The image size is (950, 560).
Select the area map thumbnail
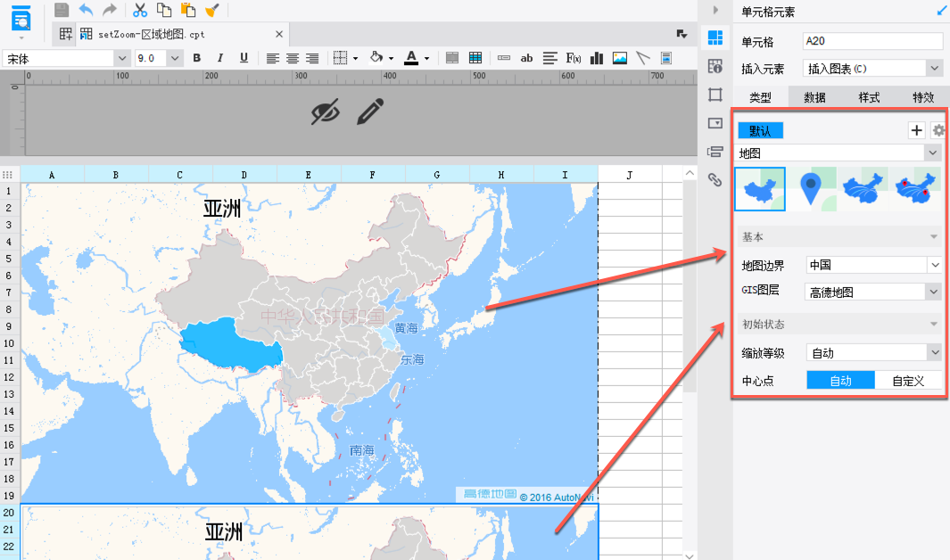pos(760,189)
